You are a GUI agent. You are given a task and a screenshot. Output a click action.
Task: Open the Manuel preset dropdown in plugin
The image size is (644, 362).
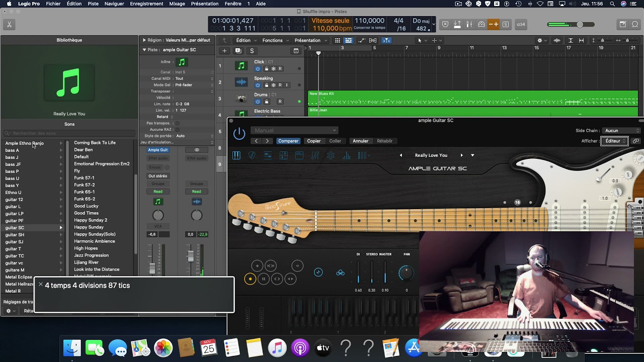coord(295,131)
